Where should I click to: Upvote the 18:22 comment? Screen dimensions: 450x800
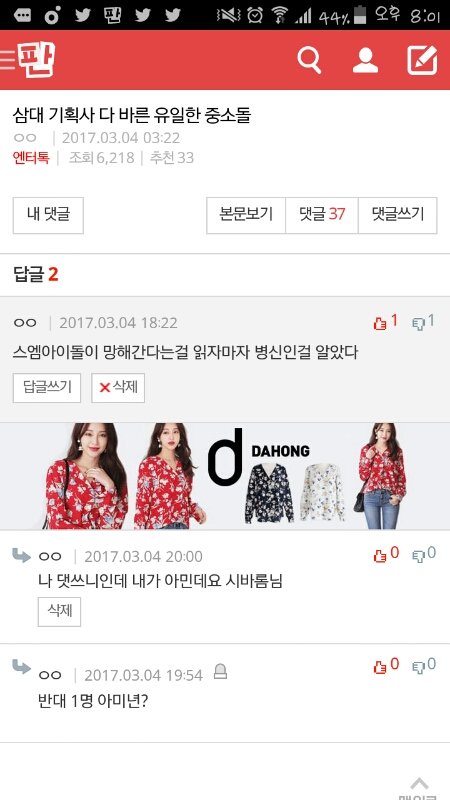[385, 322]
